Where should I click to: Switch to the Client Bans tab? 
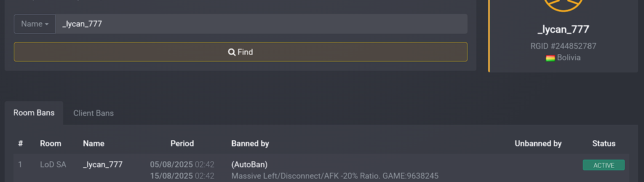pyautogui.click(x=94, y=113)
